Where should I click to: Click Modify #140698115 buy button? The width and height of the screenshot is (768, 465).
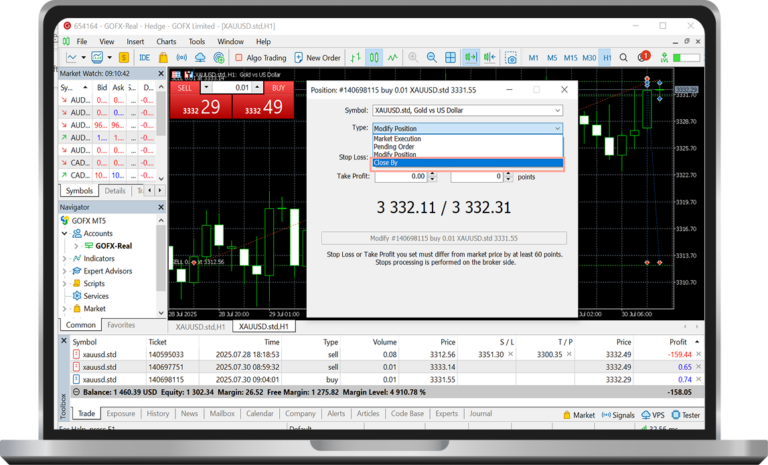[444, 238]
